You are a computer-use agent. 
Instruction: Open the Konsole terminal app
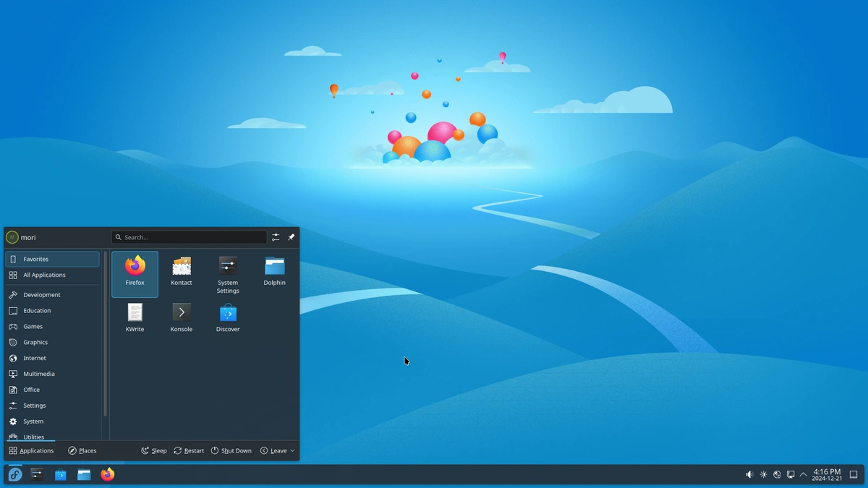click(181, 318)
